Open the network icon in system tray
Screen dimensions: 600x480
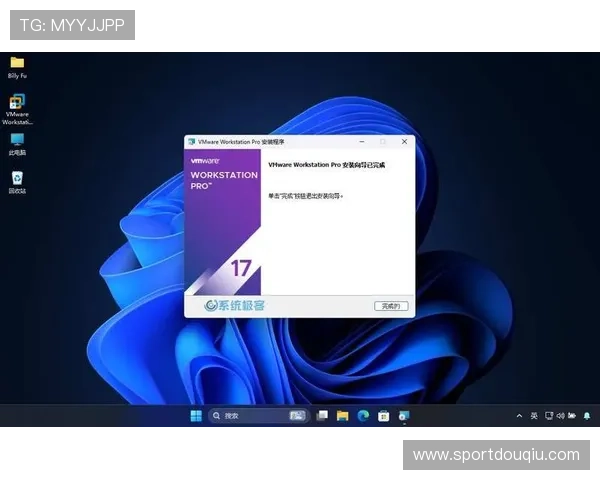[x=548, y=415]
